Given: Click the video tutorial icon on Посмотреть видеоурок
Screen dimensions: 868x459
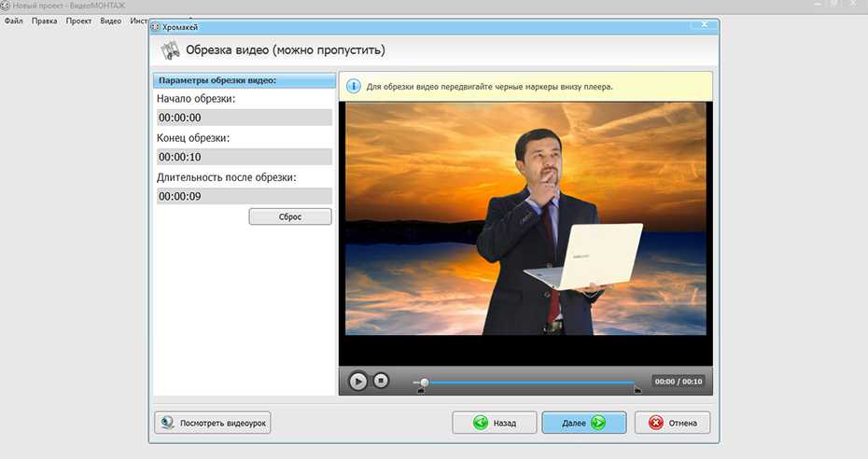Looking at the screenshot, I should (x=168, y=423).
